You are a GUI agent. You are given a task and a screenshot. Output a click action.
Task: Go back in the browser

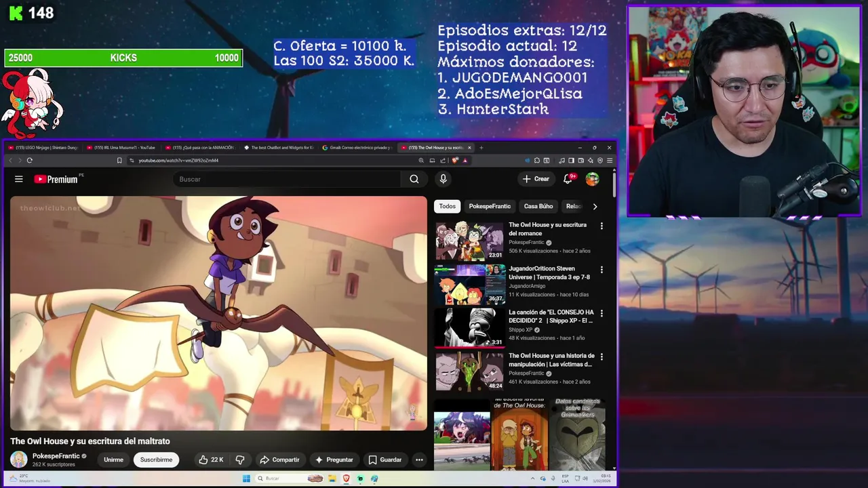(10, 161)
